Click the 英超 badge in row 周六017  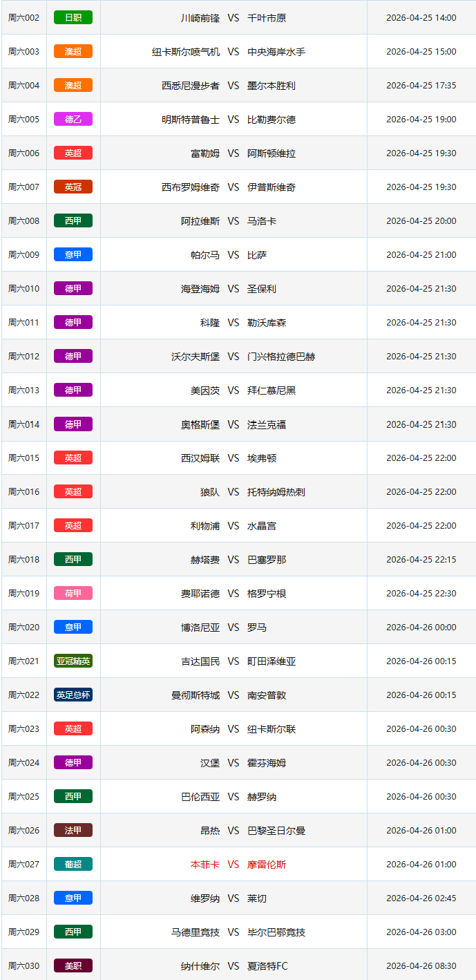(73, 525)
